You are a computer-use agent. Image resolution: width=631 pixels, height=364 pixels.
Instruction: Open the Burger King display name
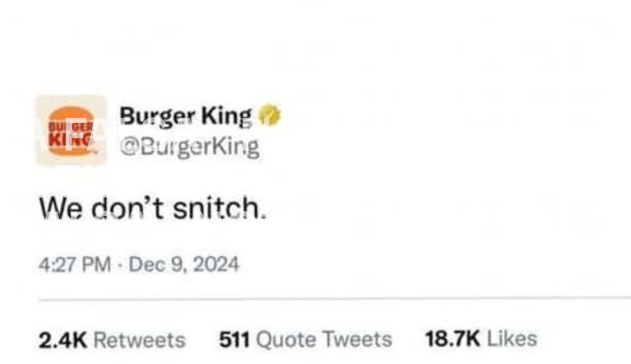186,116
